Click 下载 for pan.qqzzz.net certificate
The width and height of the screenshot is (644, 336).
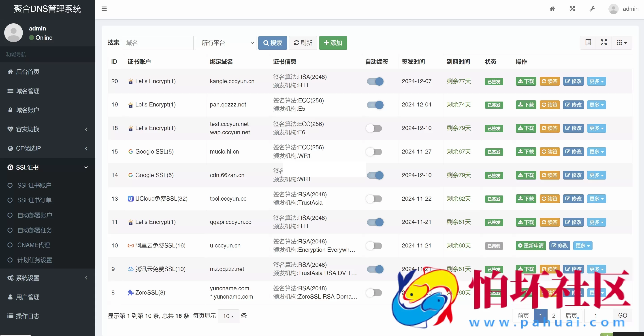tap(526, 105)
